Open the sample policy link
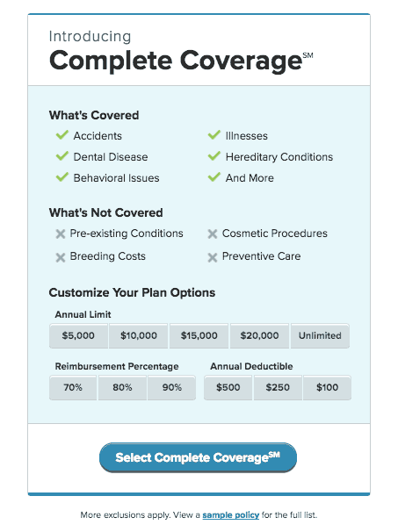Viewport: 398px width, 532px height. coord(231,515)
